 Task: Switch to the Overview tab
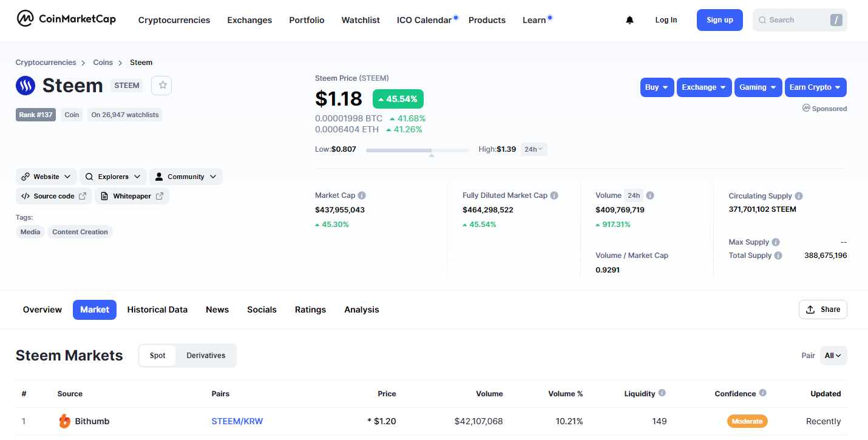tap(42, 310)
